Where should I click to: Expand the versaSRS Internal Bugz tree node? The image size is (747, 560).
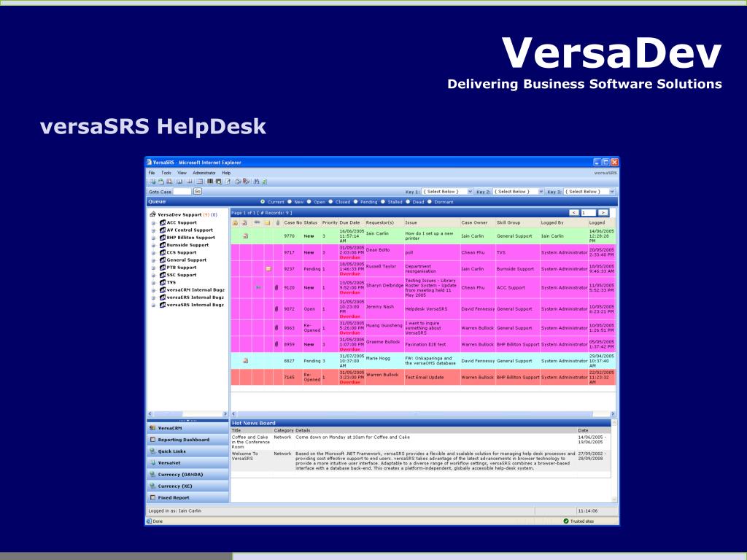point(153,305)
